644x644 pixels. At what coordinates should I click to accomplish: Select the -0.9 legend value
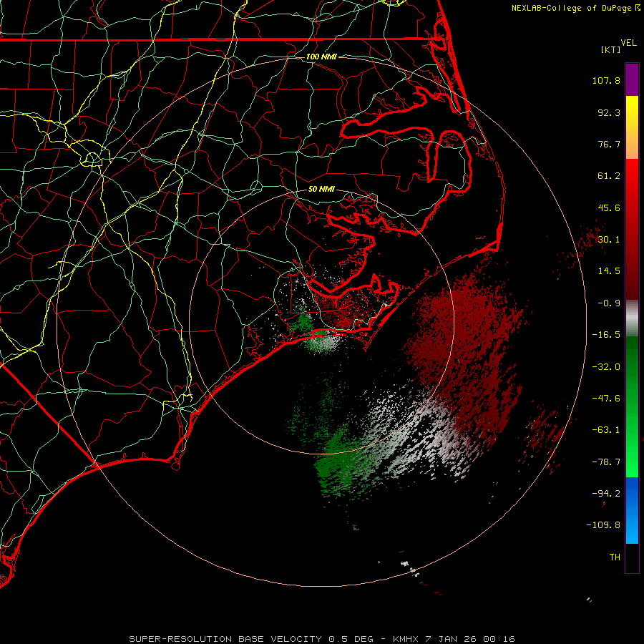[609, 303]
